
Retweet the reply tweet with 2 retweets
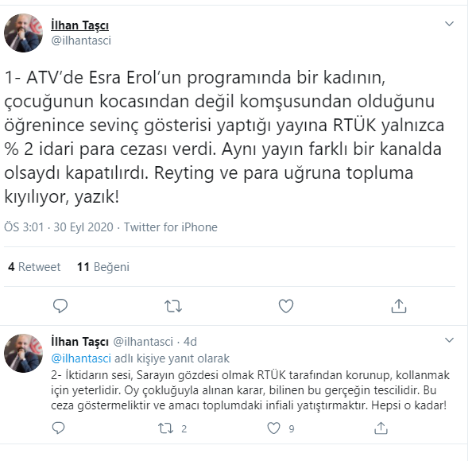coord(166,428)
